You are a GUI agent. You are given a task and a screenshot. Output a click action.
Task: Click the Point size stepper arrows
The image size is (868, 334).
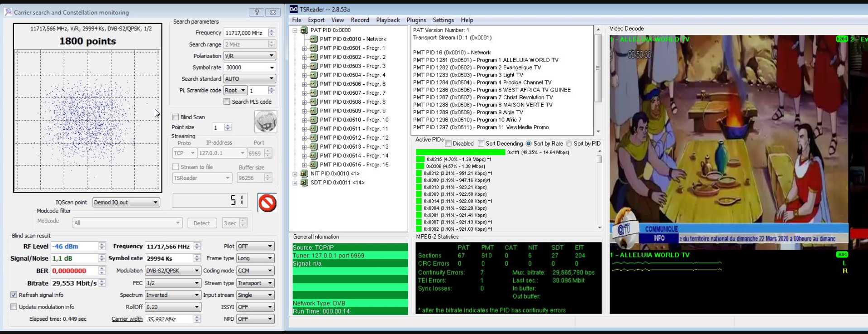pos(228,127)
